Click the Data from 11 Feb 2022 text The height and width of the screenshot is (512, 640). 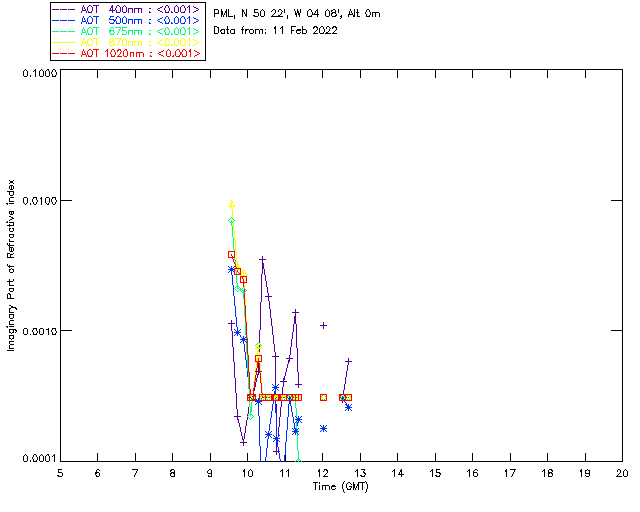276,31
